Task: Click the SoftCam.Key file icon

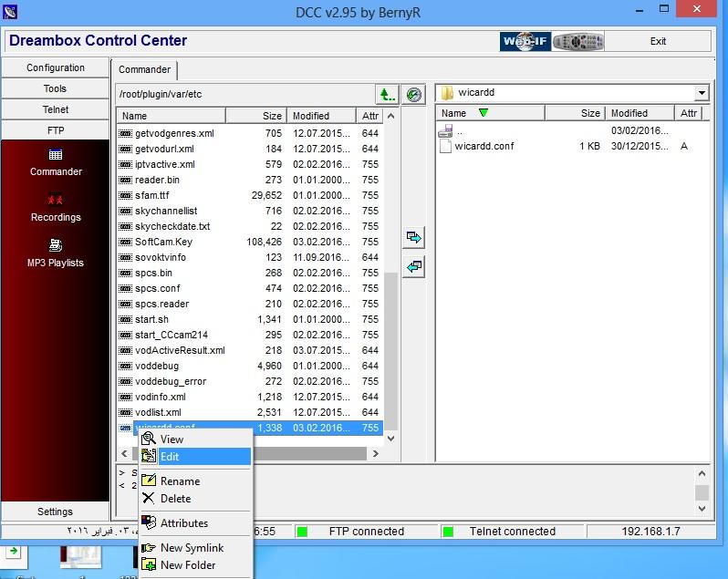Action: (x=125, y=242)
